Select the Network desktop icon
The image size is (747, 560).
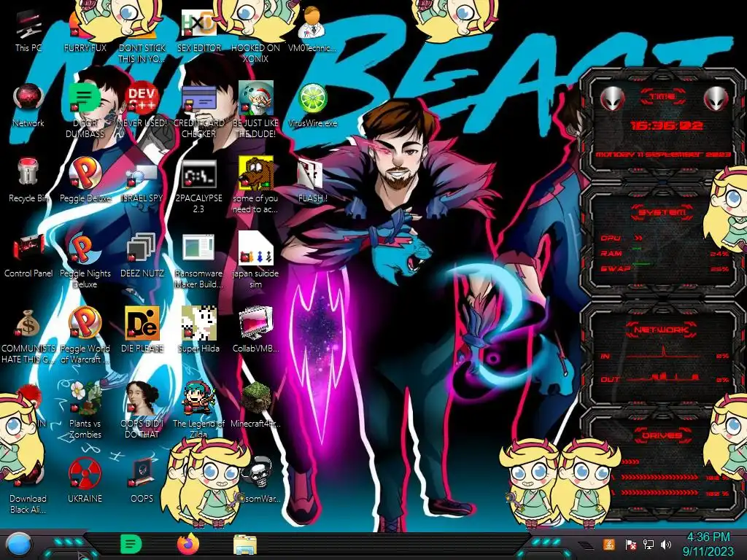pos(28,106)
